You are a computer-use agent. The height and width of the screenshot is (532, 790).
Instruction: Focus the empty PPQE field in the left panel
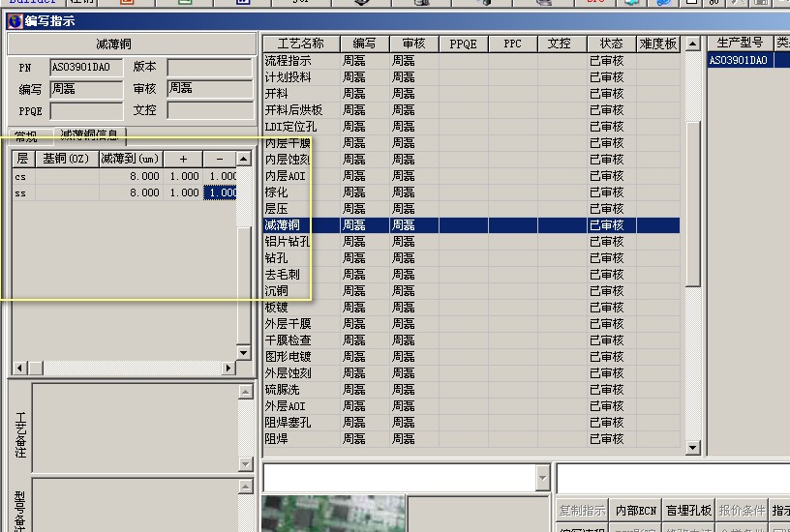point(86,110)
